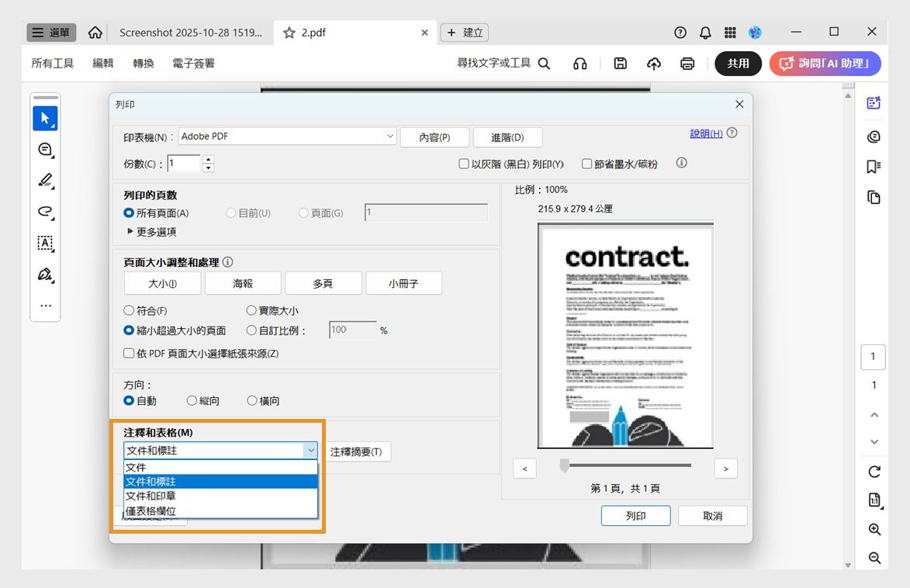
Task: Open the 選單 menu
Action: pyautogui.click(x=50, y=33)
